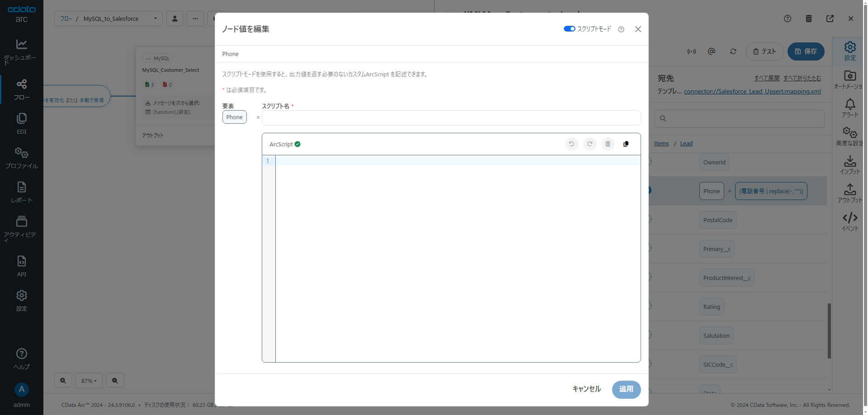Redo ArcScript edit
This screenshot has height=415, width=868.
pos(590,144)
